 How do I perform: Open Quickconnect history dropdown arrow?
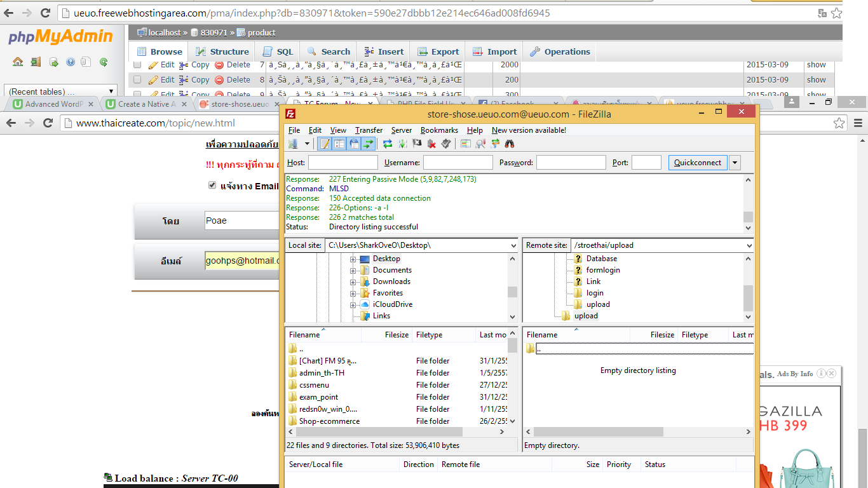point(735,163)
